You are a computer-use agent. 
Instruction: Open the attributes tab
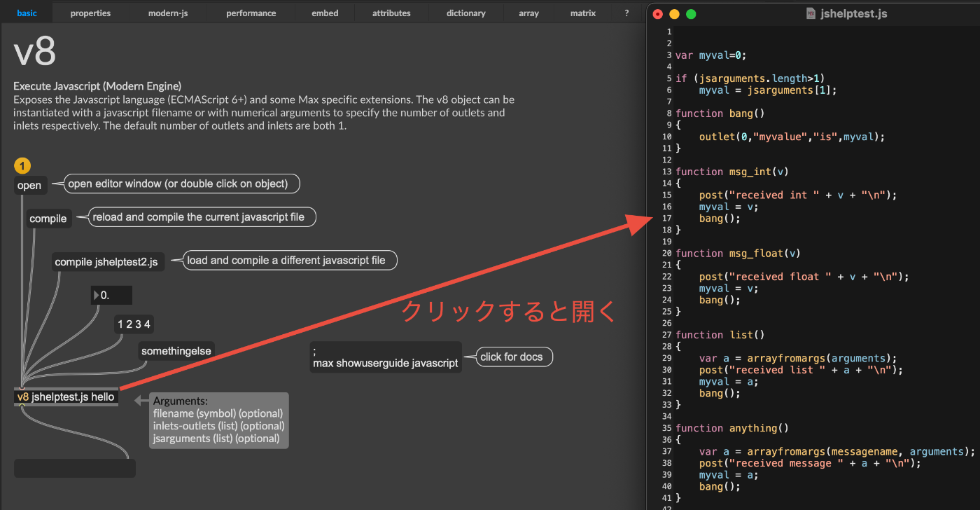(391, 13)
